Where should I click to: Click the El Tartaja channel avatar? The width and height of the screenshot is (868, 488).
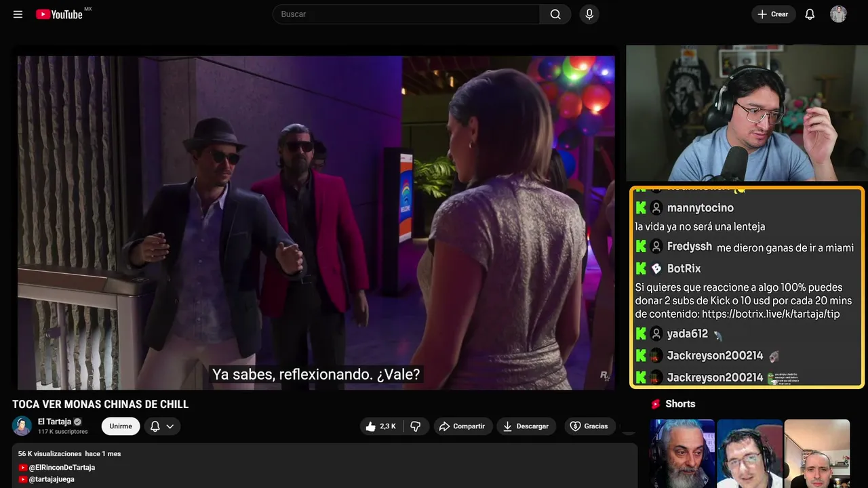click(x=22, y=426)
